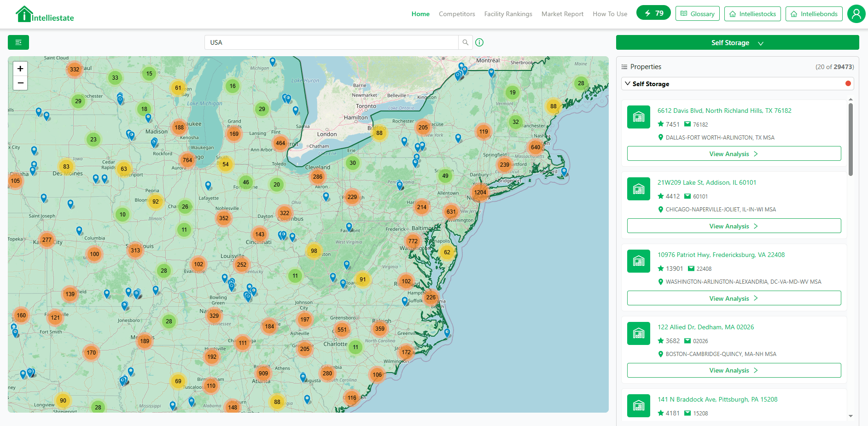Click inside the USA search field
Viewport: 868px width, 426px height.
332,42
